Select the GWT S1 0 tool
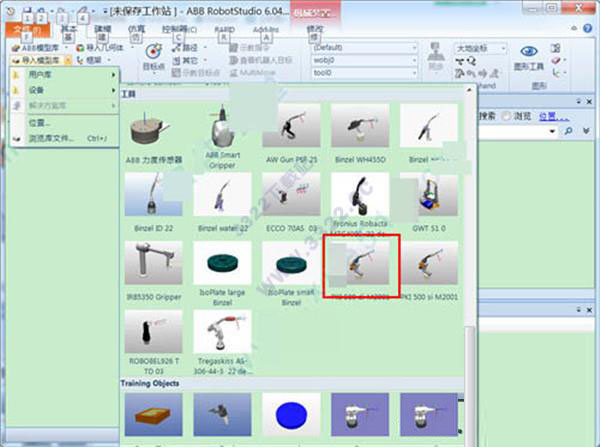 (x=428, y=198)
